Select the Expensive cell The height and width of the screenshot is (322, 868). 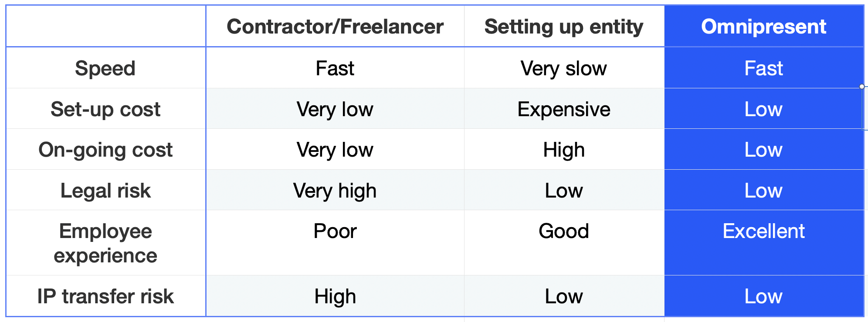pos(564,109)
